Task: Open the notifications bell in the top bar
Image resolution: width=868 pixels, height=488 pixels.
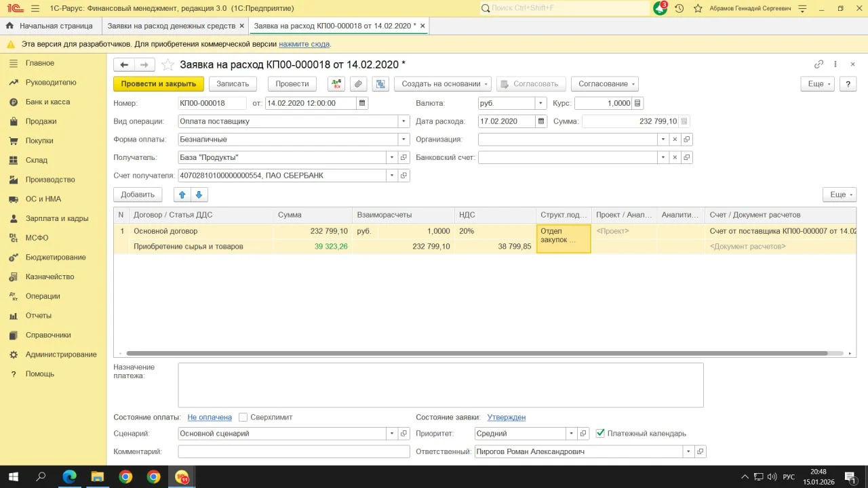Action: (659, 8)
